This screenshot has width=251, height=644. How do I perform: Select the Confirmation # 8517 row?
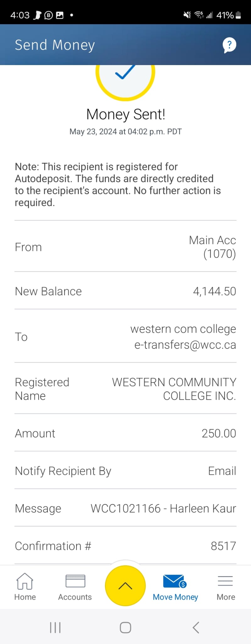[125, 546]
